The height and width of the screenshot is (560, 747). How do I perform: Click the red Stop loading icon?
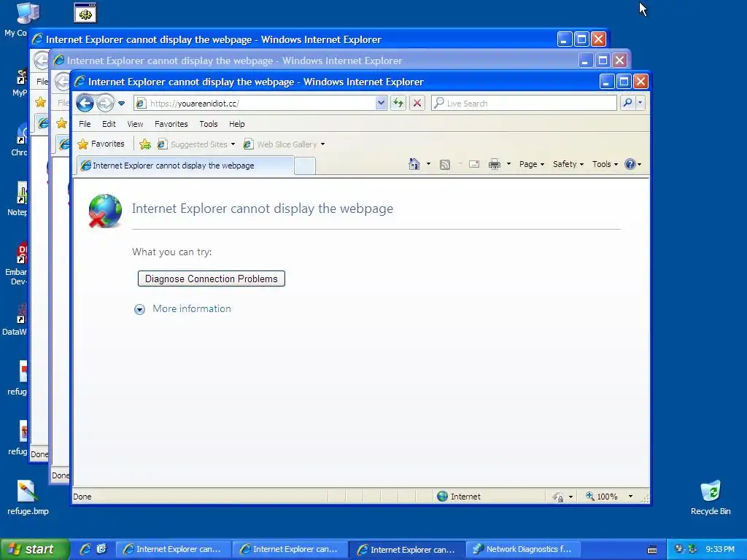(x=417, y=104)
